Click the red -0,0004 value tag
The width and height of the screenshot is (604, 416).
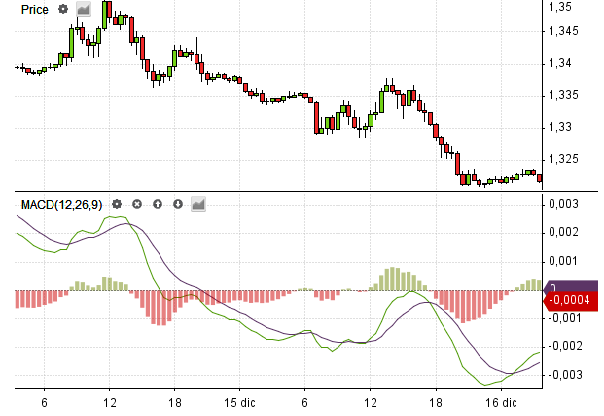(573, 297)
